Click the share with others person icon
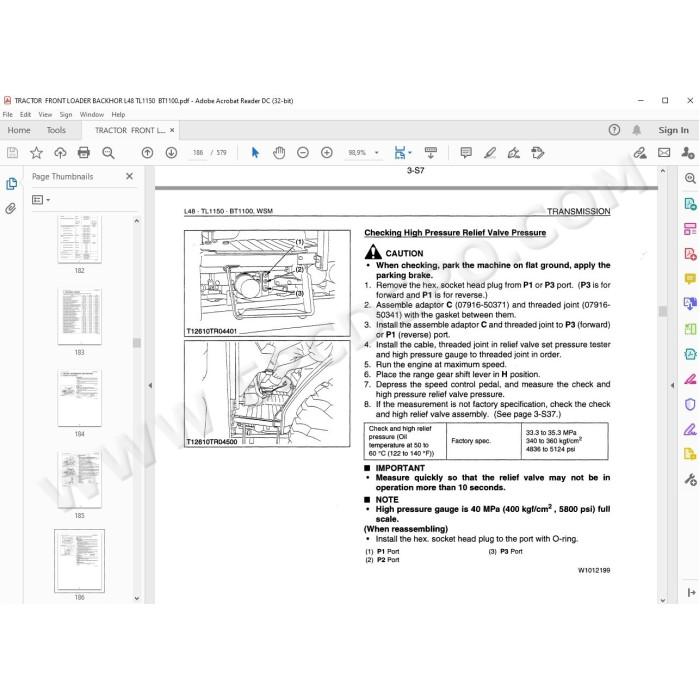Image resolution: width=700 pixels, height=700 pixels. pyautogui.click(x=688, y=153)
